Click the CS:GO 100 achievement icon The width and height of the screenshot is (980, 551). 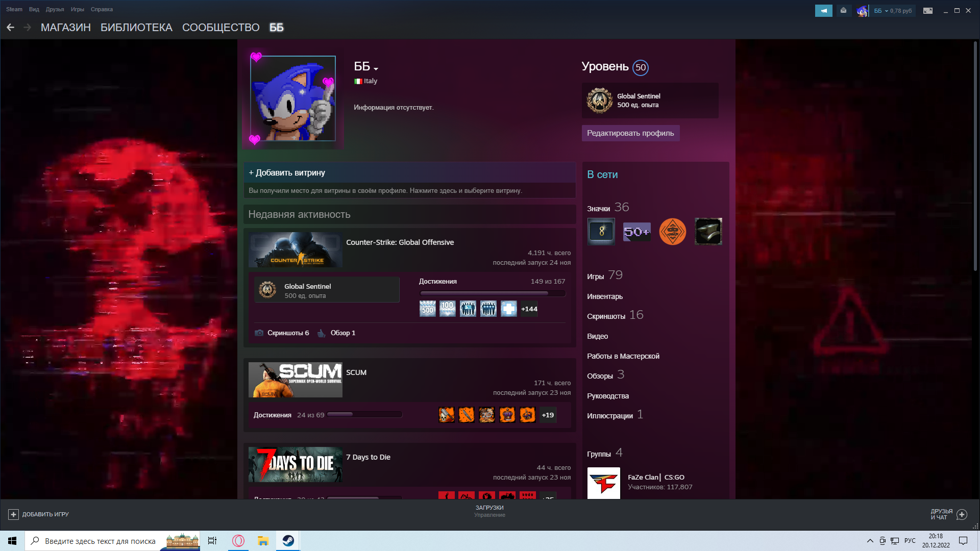coord(448,309)
